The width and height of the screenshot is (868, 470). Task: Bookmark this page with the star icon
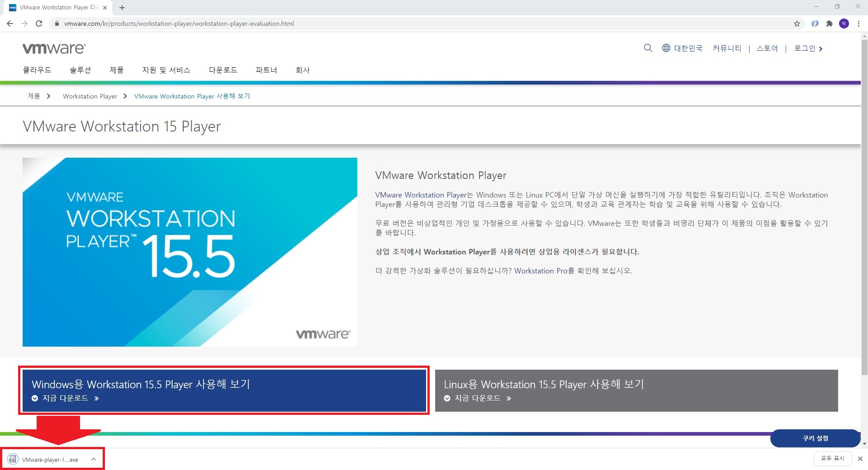tap(797, 23)
